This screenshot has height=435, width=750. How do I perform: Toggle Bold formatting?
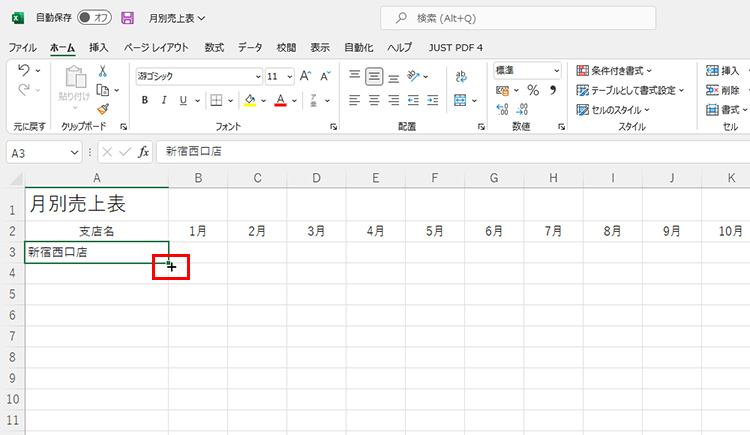(x=145, y=100)
